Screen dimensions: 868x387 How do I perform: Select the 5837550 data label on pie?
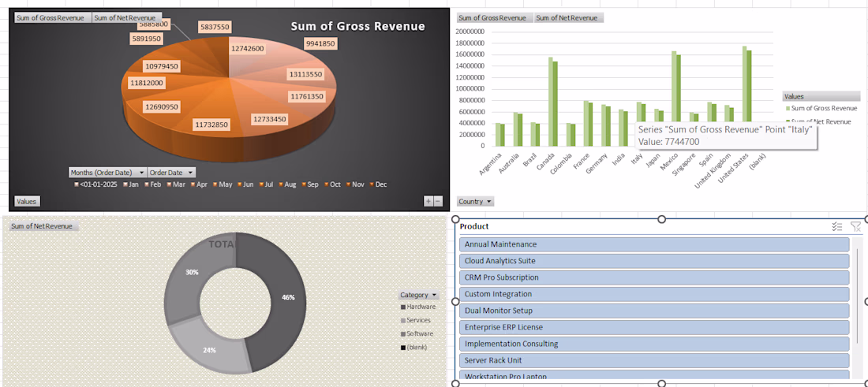point(215,27)
